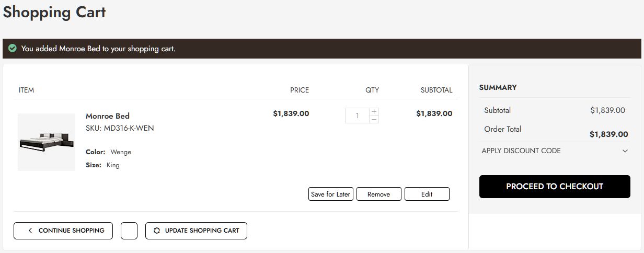Click the Shopping Cart page heading
This screenshot has width=644, height=253.
tap(54, 12)
